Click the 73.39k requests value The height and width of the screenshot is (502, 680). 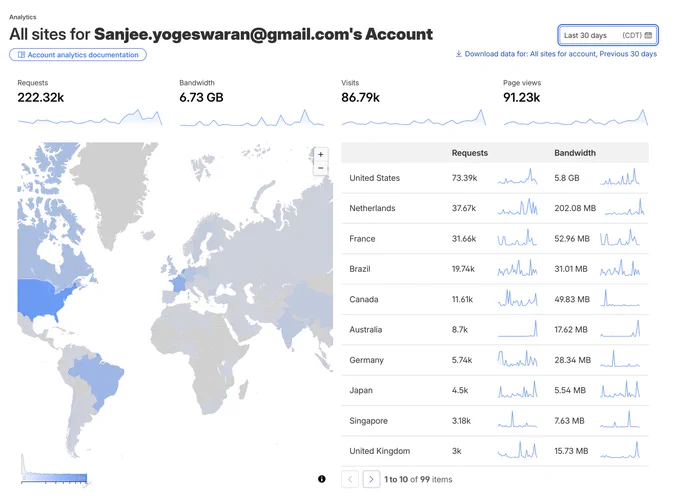[464, 178]
